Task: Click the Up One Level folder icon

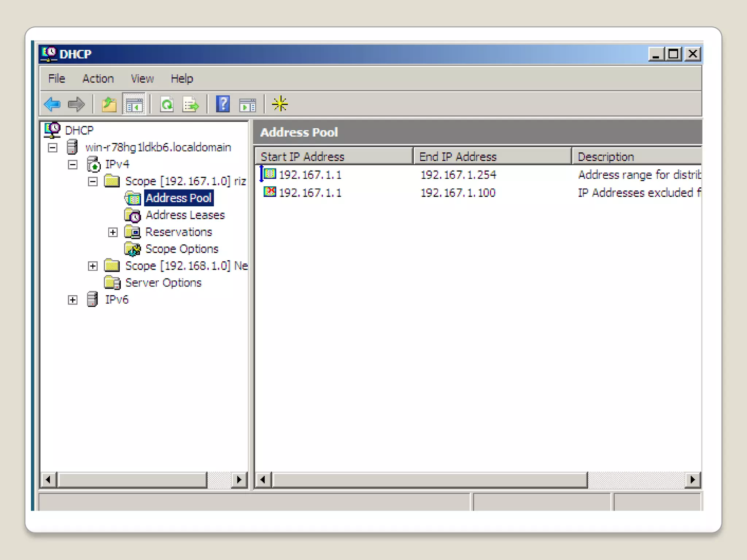Action: (109, 105)
